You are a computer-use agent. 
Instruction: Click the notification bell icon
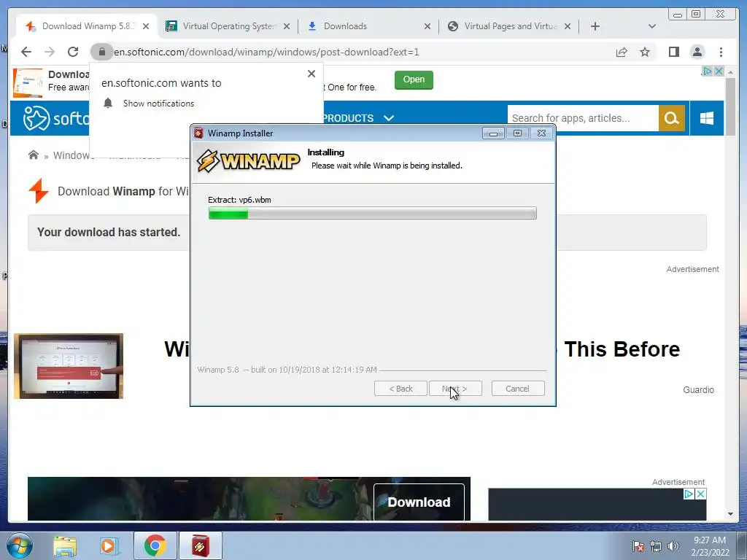(108, 103)
